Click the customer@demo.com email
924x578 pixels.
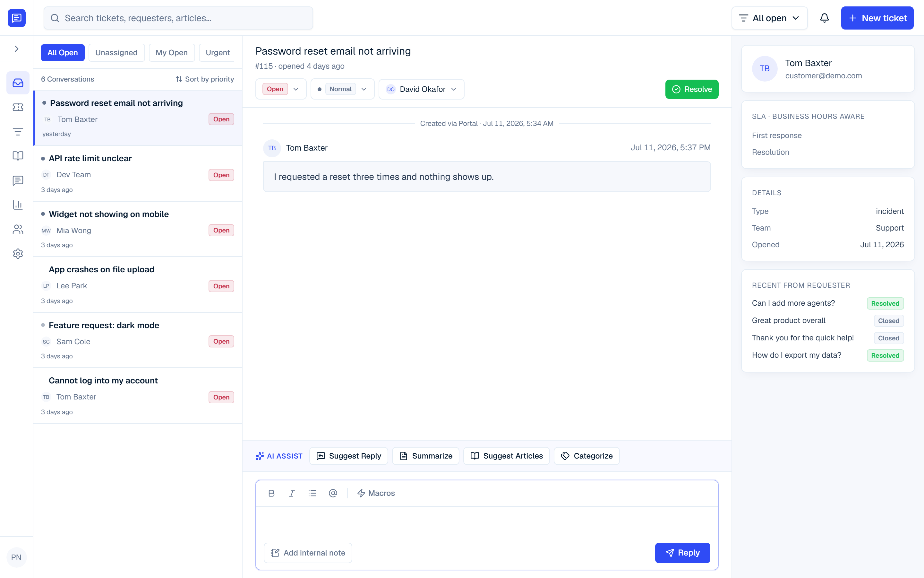coord(824,76)
